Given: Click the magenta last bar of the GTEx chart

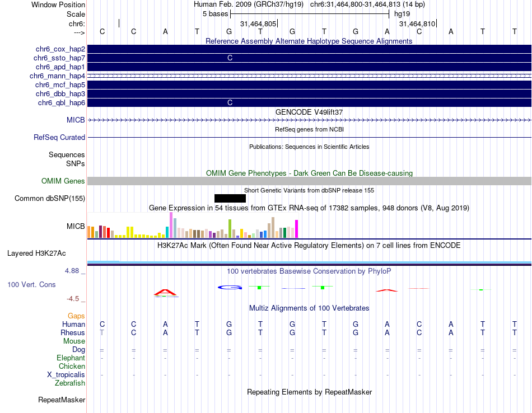Looking at the screenshot, I should click(x=297, y=229).
